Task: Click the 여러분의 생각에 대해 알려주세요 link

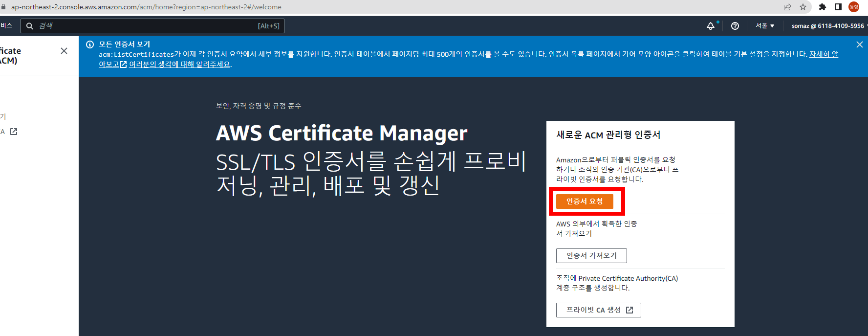Action: coord(179,64)
